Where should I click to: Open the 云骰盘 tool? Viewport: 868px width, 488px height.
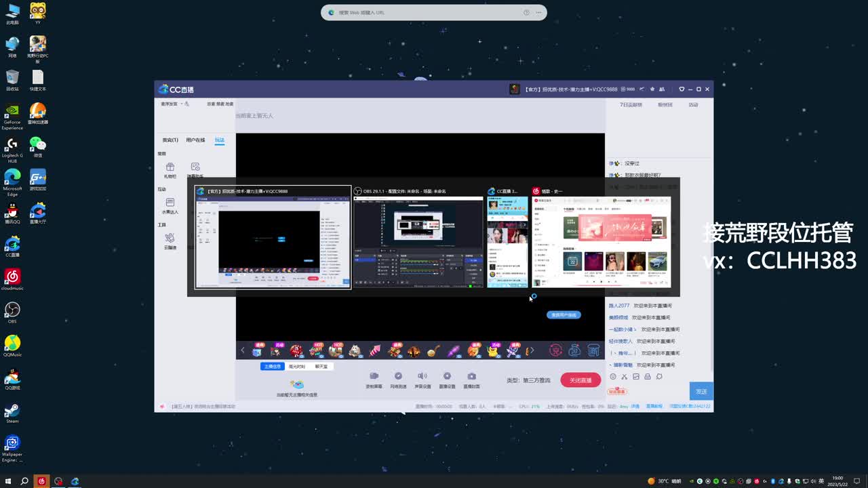168,239
